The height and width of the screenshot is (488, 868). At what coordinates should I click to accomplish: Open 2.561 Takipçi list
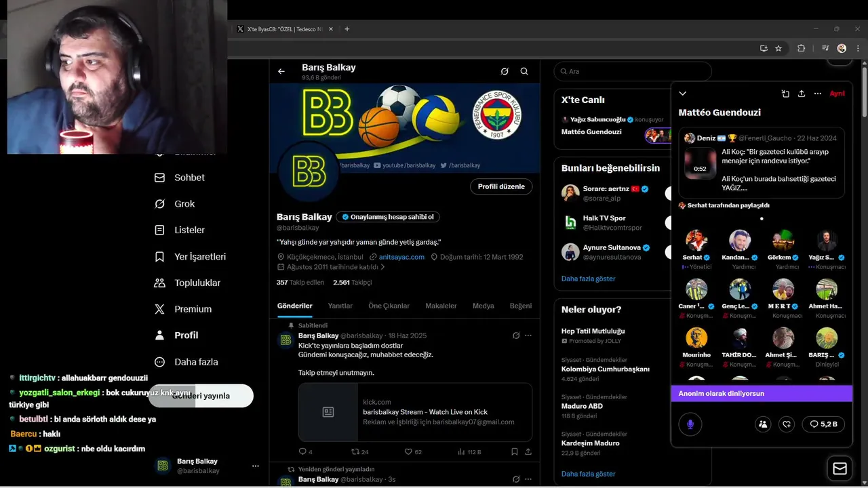coord(352,282)
